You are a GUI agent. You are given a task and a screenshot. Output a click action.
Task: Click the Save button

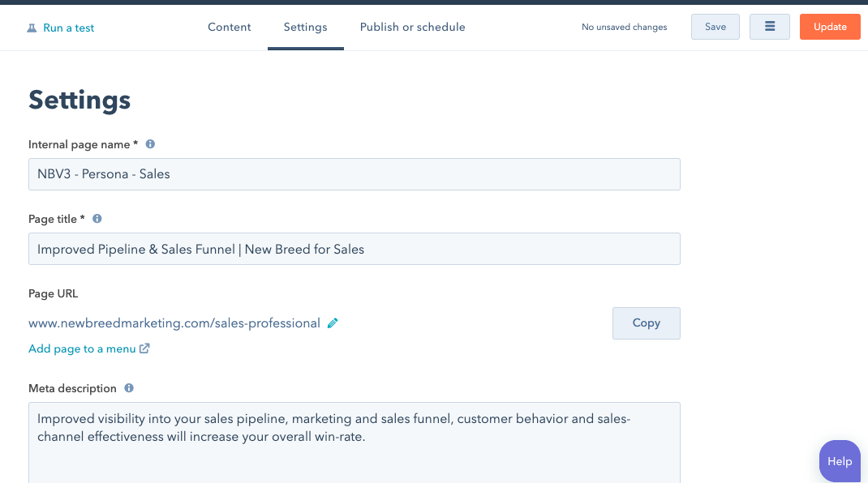tap(715, 27)
